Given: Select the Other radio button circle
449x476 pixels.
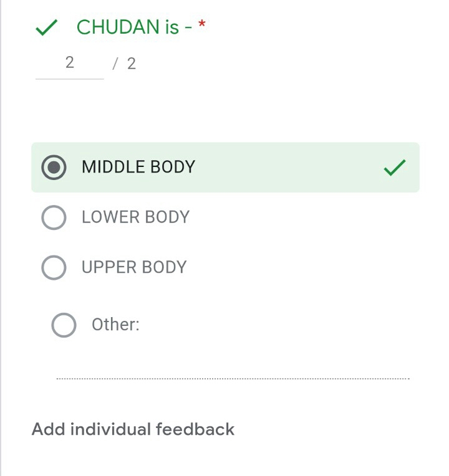Looking at the screenshot, I should click(x=64, y=325).
